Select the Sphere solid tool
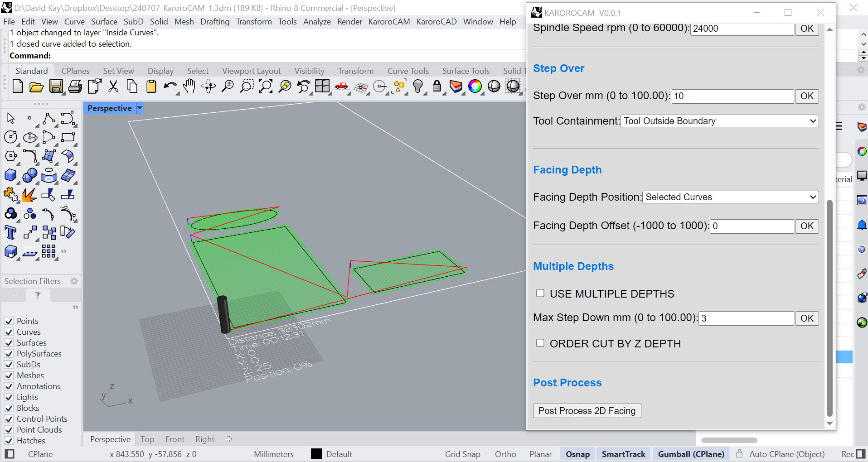 [x=30, y=175]
